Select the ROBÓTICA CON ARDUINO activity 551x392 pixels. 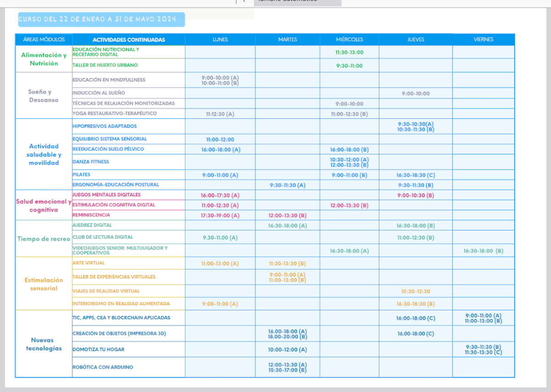[103, 367]
